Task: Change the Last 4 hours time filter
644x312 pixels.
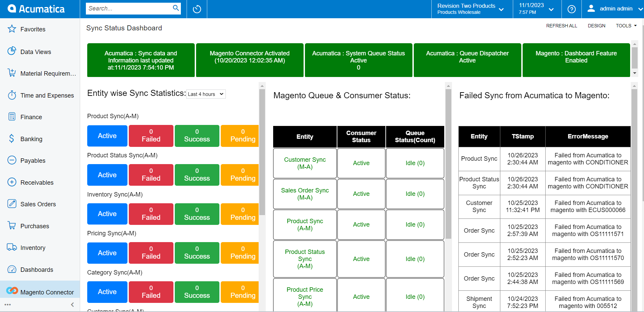Action: pos(206,94)
